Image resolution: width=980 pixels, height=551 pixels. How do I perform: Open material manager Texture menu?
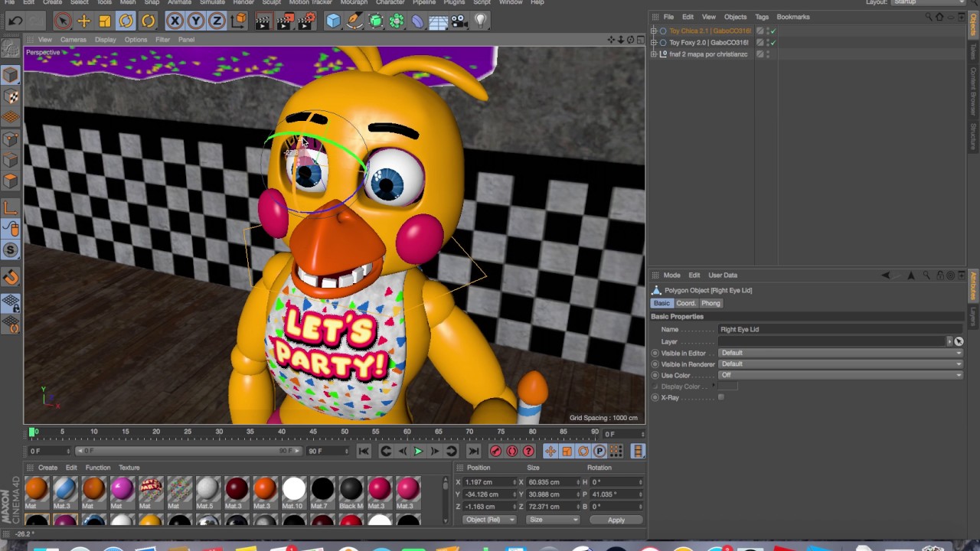pyautogui.click(x=129, y=468)
